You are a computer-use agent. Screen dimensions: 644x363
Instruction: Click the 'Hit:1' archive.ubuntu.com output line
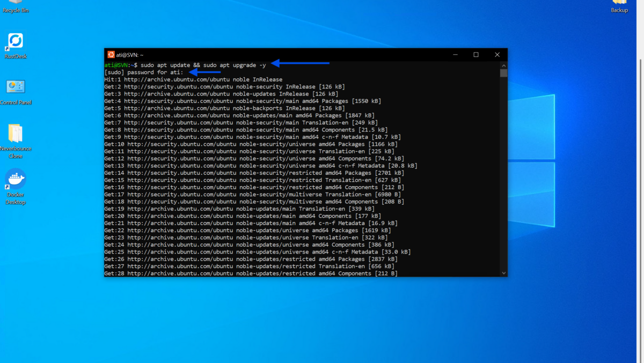(x=193, y=79)
